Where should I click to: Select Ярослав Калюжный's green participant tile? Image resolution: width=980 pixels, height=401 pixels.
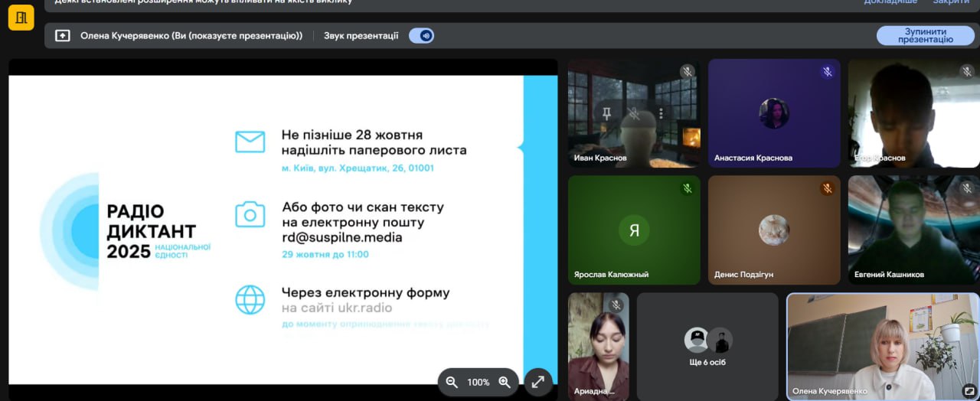pos(634,230)
